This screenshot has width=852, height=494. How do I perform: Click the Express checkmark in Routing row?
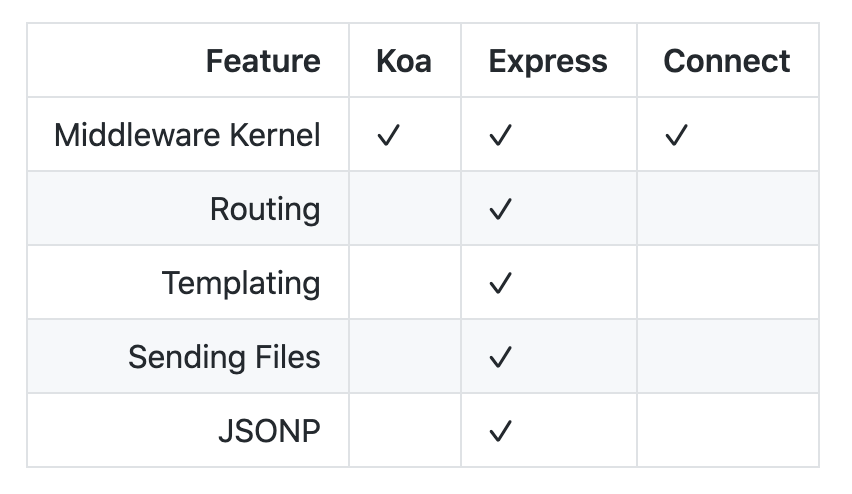coord(500,209)
